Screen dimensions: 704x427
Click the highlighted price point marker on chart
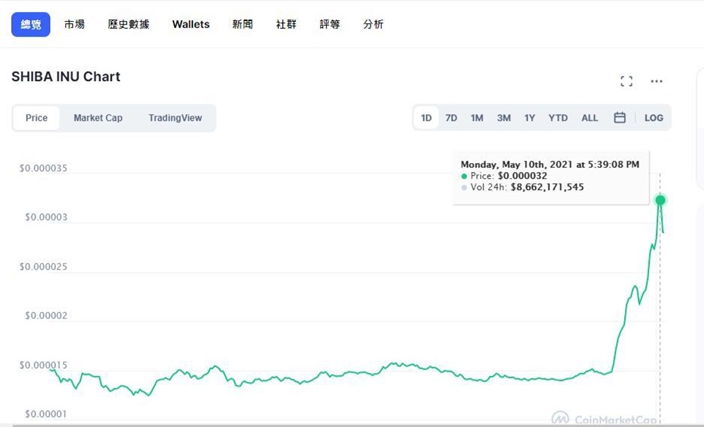[660, 200]
